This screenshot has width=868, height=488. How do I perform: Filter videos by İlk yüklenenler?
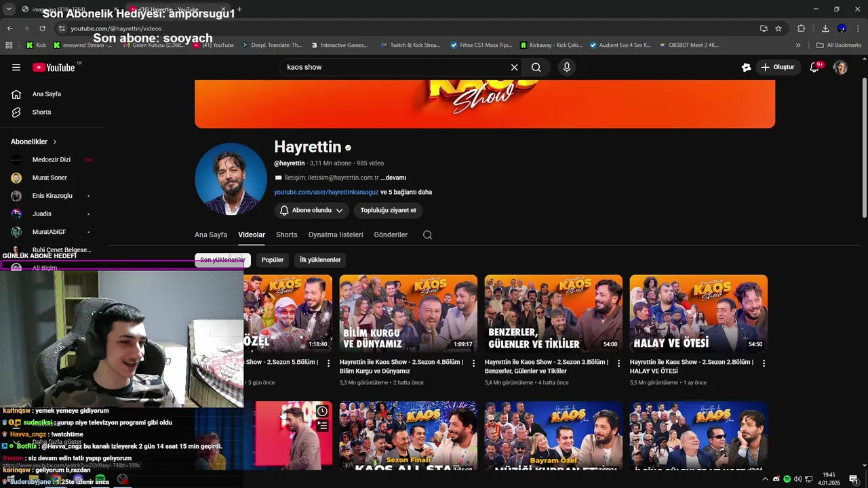click(x=320, y=260)
